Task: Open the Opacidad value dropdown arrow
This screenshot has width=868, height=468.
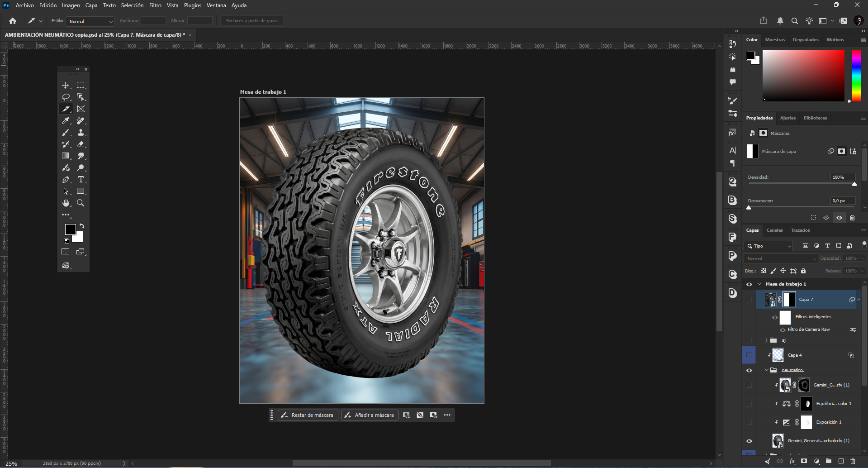Action: point(863,258)
